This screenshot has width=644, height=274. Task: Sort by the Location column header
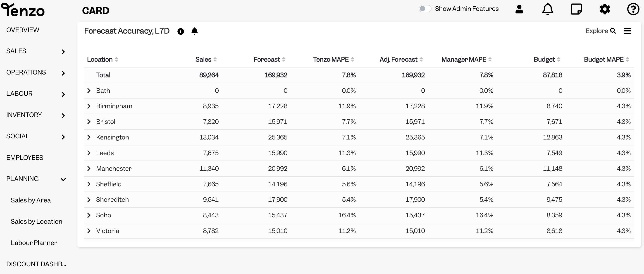pos(103,59)
